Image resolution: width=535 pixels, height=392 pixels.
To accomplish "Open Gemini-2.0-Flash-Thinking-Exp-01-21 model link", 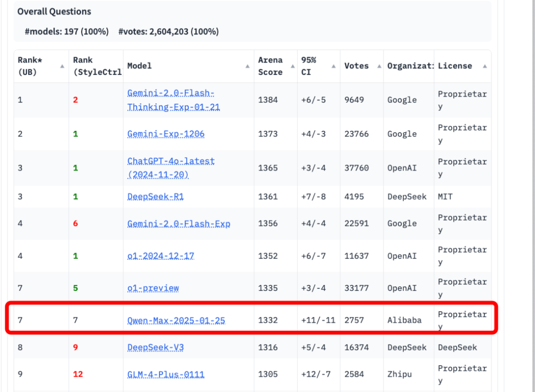I will 173,100.
